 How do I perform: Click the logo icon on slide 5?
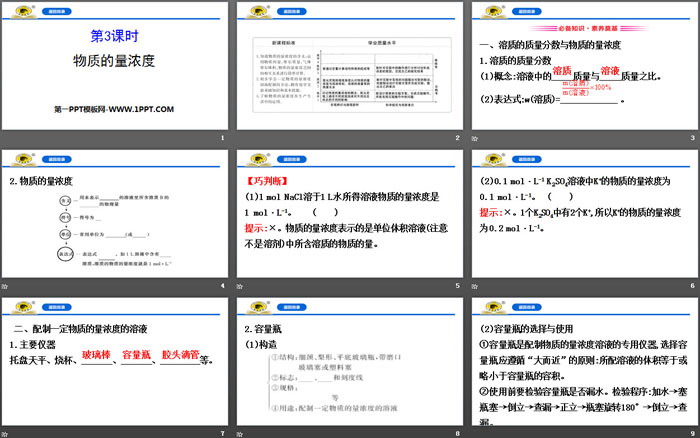point(259,159)
